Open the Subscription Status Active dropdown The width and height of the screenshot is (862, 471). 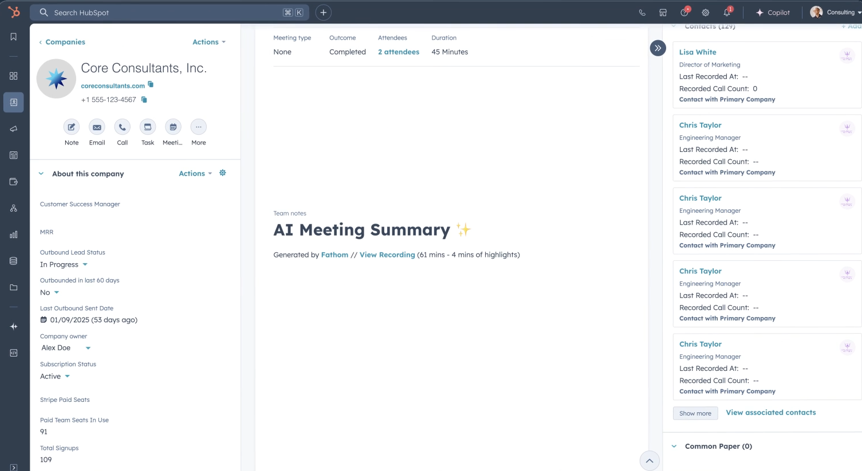point(55,376)
